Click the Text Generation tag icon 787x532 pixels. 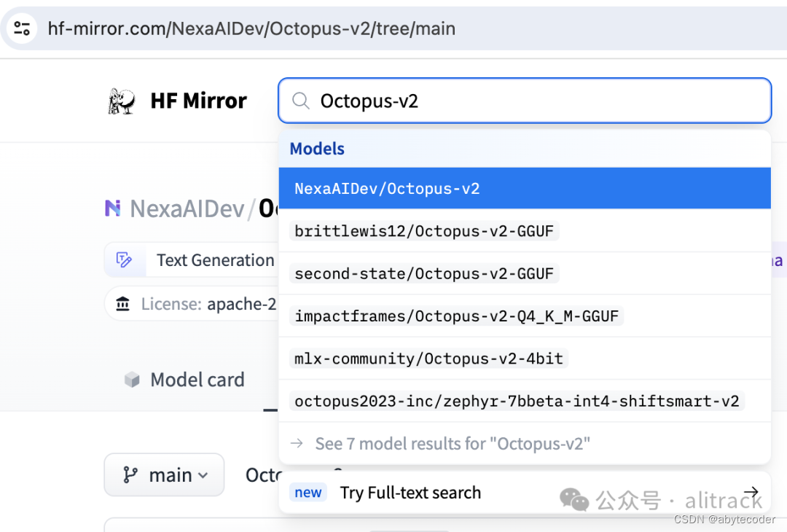coord(124,259)
